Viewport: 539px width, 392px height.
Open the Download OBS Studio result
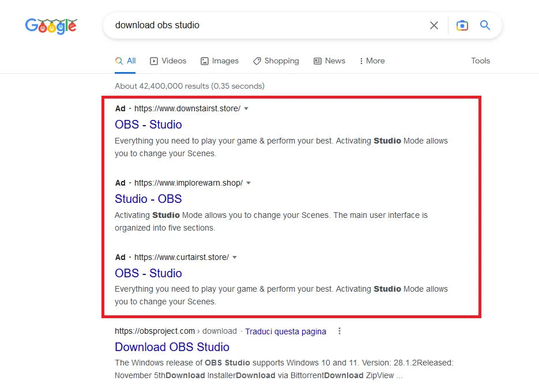click(172, 347)
